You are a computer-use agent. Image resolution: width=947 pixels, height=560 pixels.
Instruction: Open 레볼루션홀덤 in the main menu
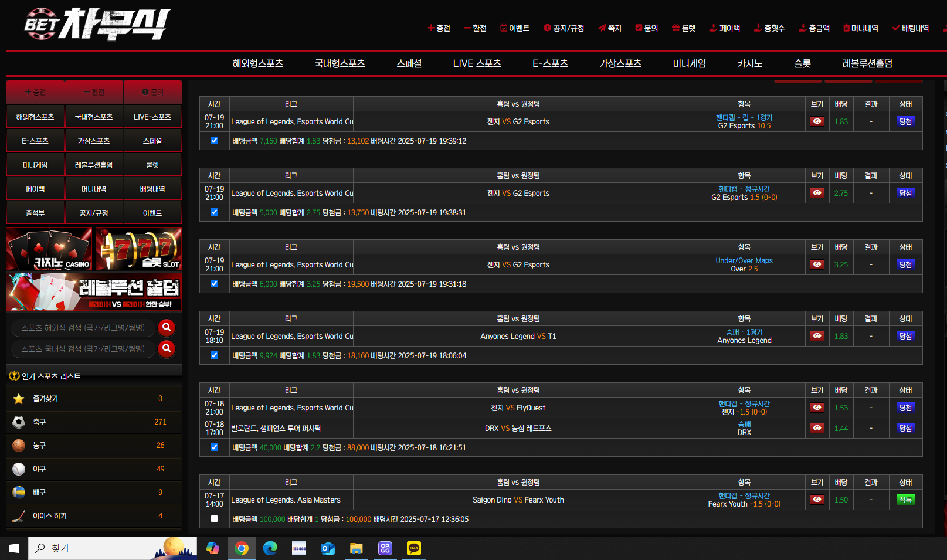pos(867,63)
